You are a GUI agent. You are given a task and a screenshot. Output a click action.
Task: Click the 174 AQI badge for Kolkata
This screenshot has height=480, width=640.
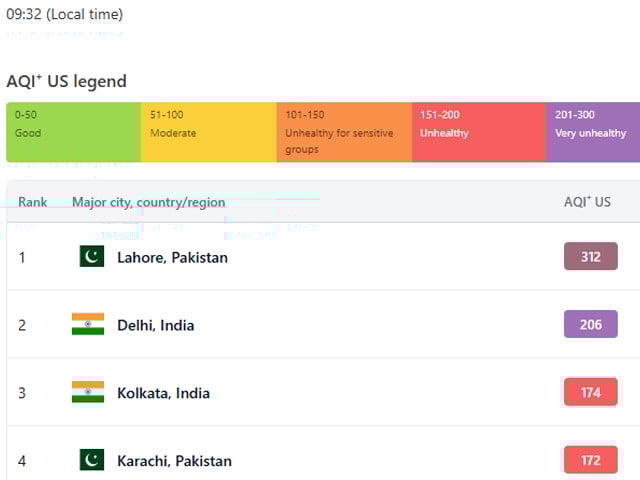tap(590, 393)
